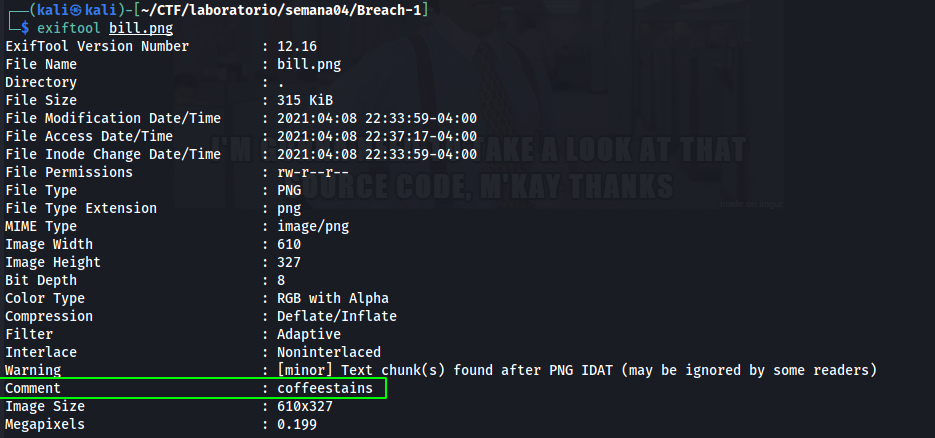Click the Interlace value Noninterlaced
Viewport: 935px width, 438px height.
[x=328, y=352]
